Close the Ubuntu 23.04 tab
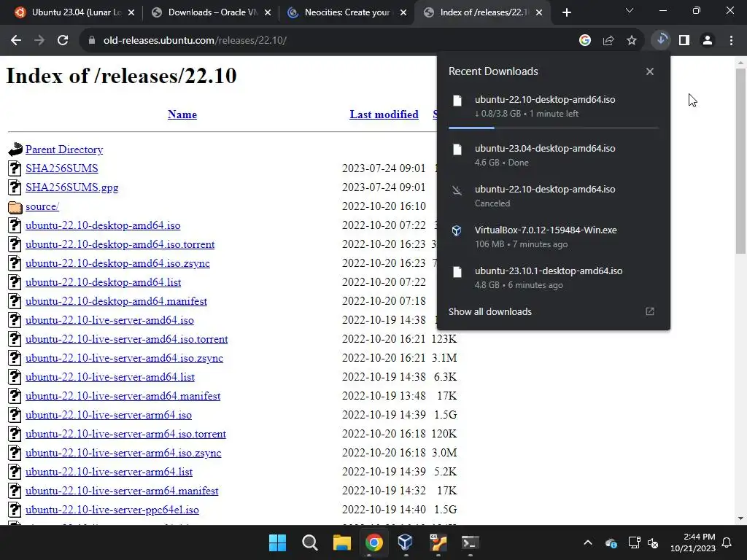 tap(131, 13)
